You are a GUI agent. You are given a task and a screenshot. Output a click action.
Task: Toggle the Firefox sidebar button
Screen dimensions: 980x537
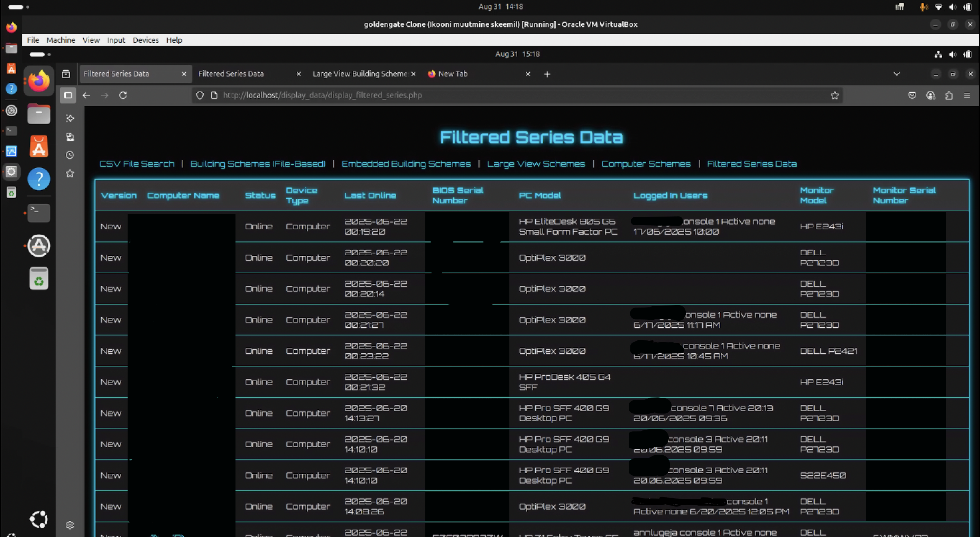tap(68, 95)
